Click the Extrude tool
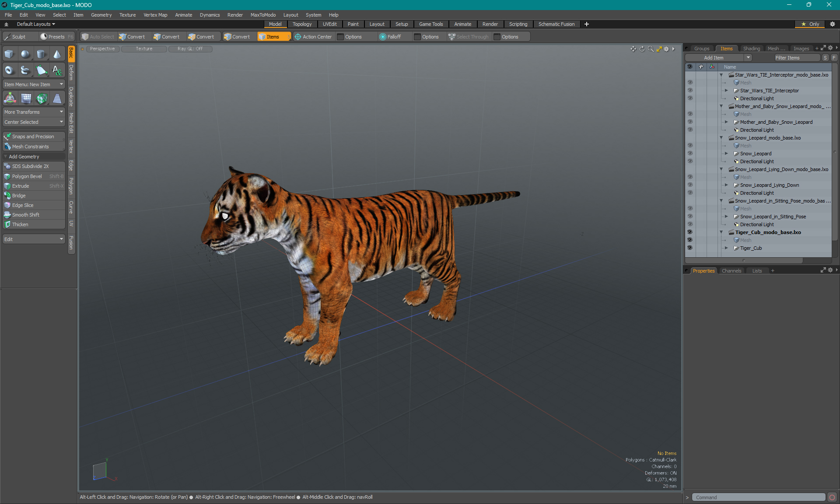Screen dimensions: 840x504 34,186
